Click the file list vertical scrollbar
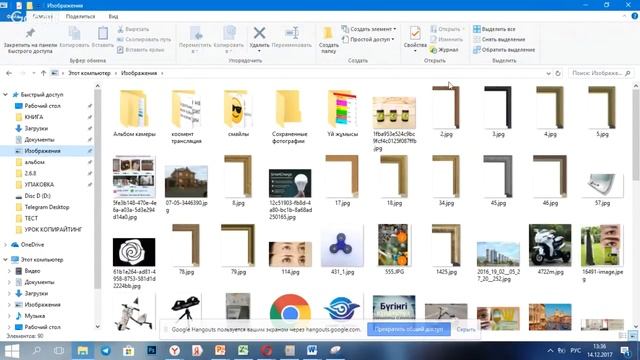 636,135
